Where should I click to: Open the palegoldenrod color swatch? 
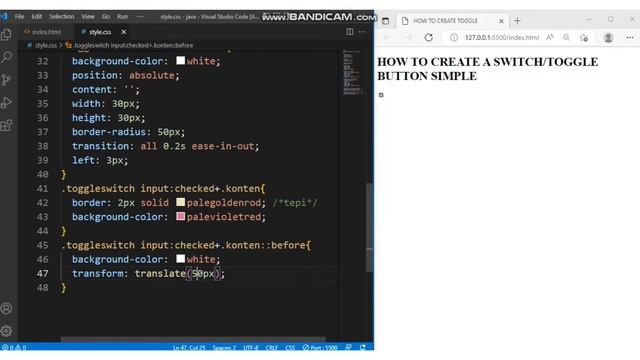tap(180, 202)
